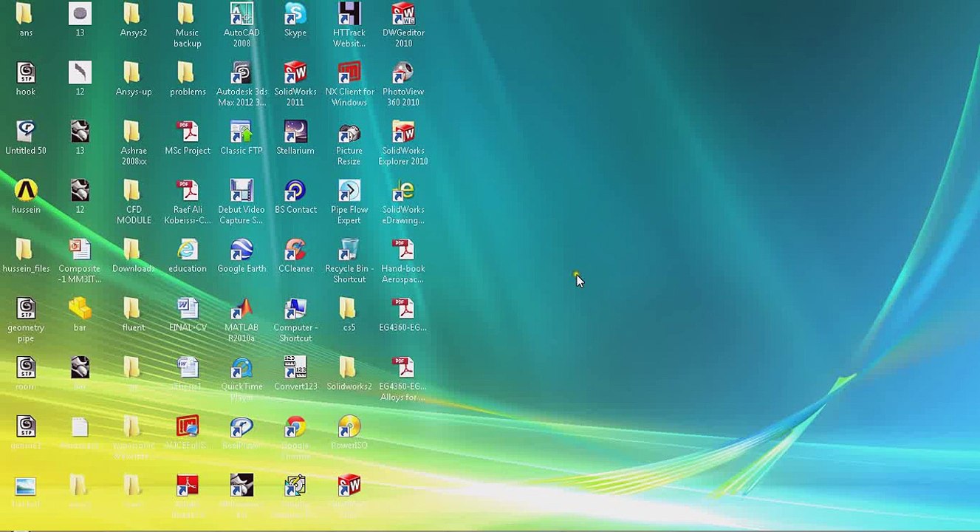Open the cs5 folder
Viewport: 980px width, 532px height.
349,310
